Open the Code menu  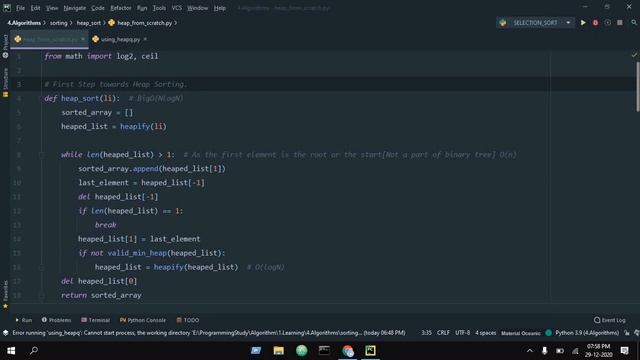pos(98,8)
